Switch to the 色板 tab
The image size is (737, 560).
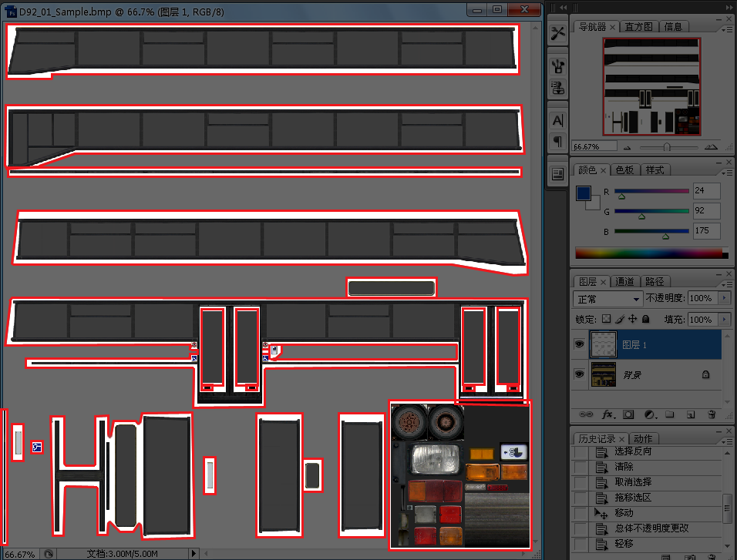(x=624, y=170)
